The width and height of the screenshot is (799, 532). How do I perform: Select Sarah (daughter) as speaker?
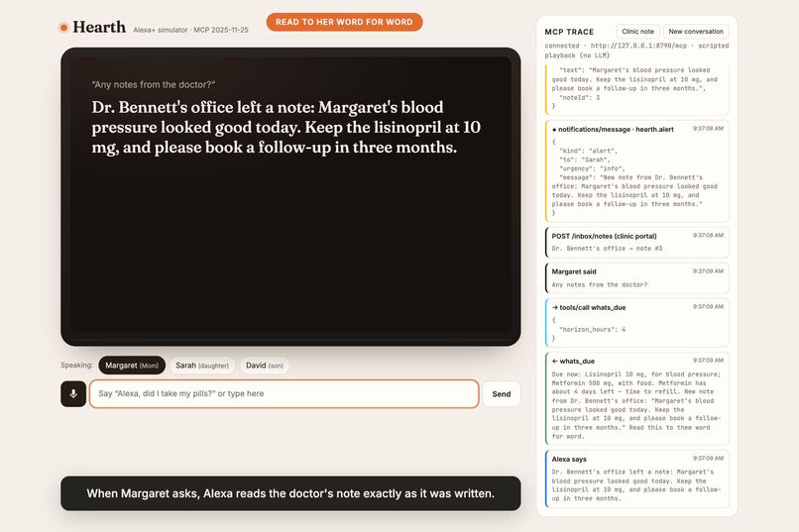tap(202, 365)
